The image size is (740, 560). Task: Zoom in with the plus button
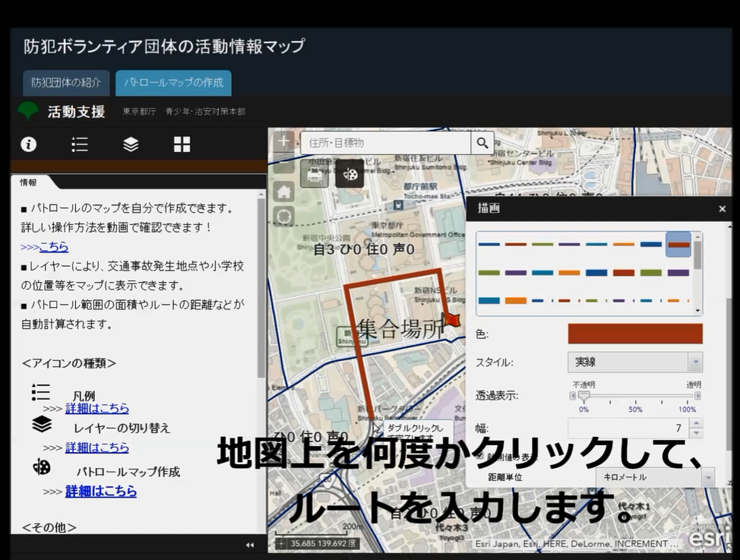coord(283,141)
